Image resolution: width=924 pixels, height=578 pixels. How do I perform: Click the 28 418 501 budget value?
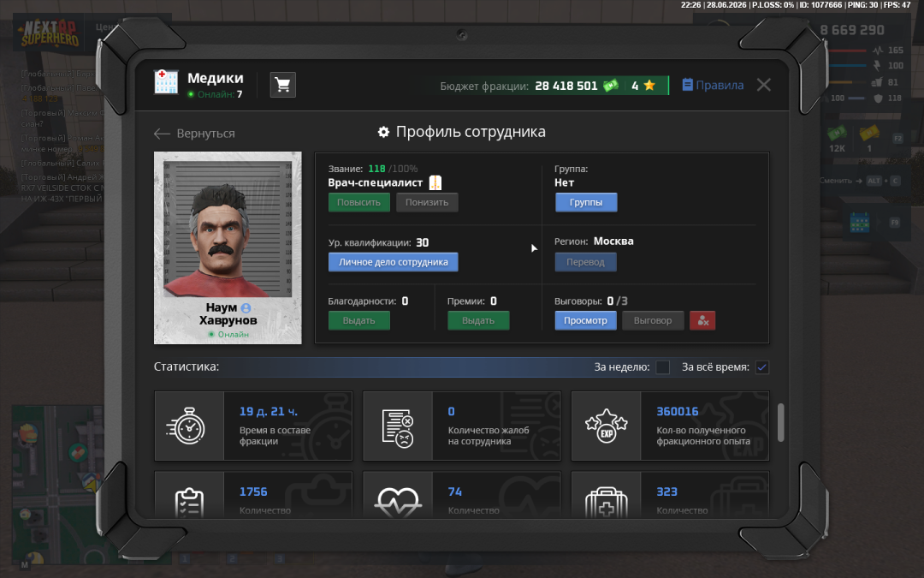(x=566, y=86)
